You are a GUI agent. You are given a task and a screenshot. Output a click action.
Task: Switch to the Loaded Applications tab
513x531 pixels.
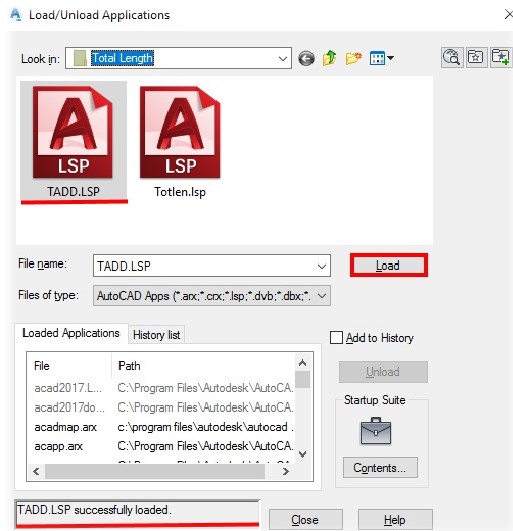[71, 333]
